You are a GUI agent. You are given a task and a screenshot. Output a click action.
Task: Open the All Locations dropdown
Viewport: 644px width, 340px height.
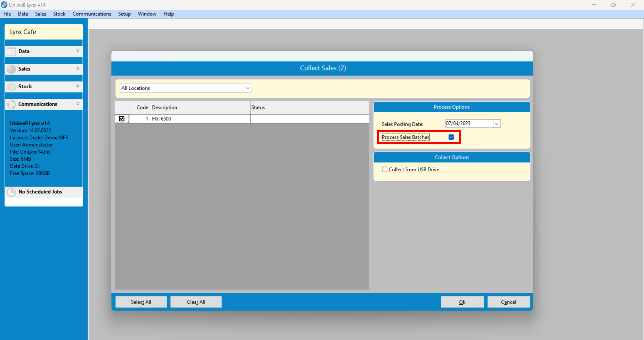247,88
